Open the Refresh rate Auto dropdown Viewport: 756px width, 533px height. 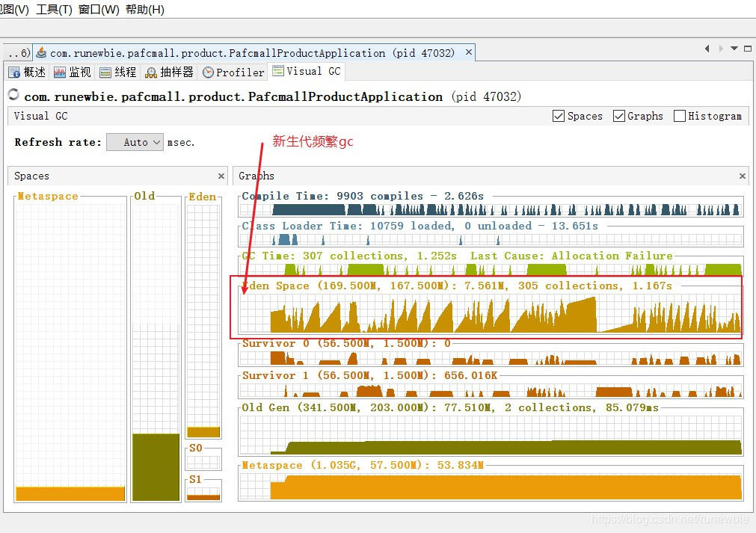(135, 142)
